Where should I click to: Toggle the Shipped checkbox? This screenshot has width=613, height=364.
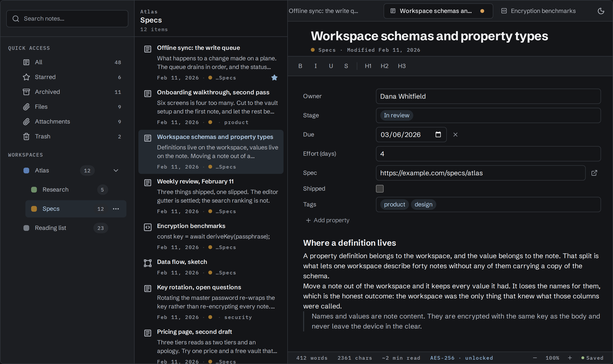pos(380,189)
